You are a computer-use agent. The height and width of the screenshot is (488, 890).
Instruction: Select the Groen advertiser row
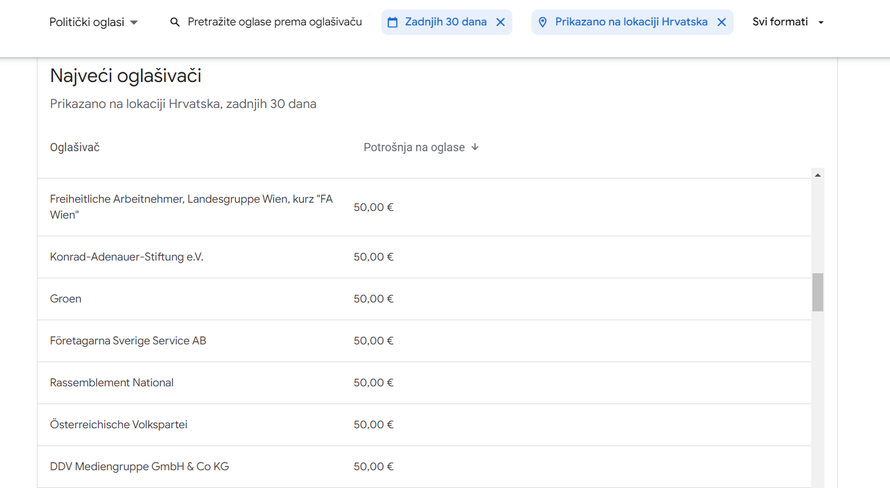coord(66,299)
